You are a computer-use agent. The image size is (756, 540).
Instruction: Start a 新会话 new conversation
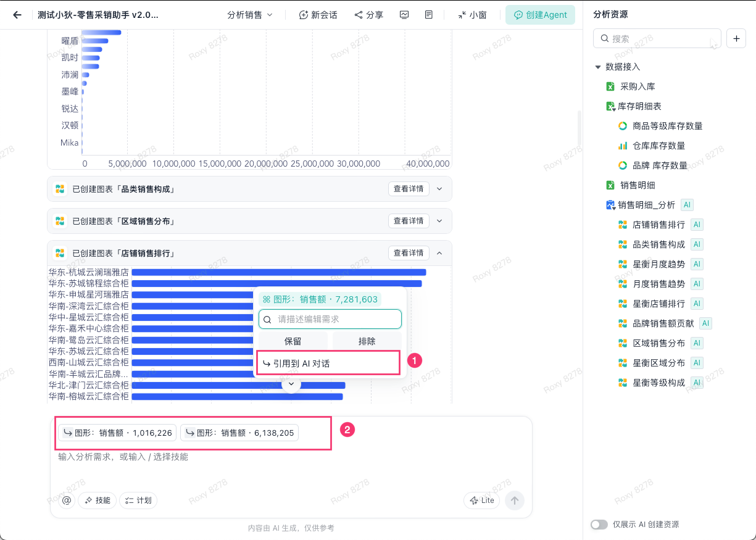(x=318, y=15)
